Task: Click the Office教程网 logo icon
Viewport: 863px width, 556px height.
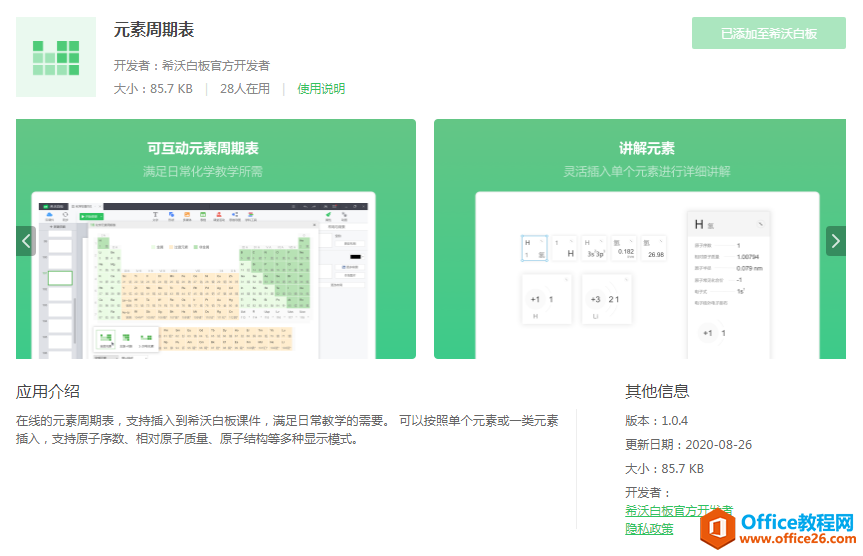Action: click(716, 526)
